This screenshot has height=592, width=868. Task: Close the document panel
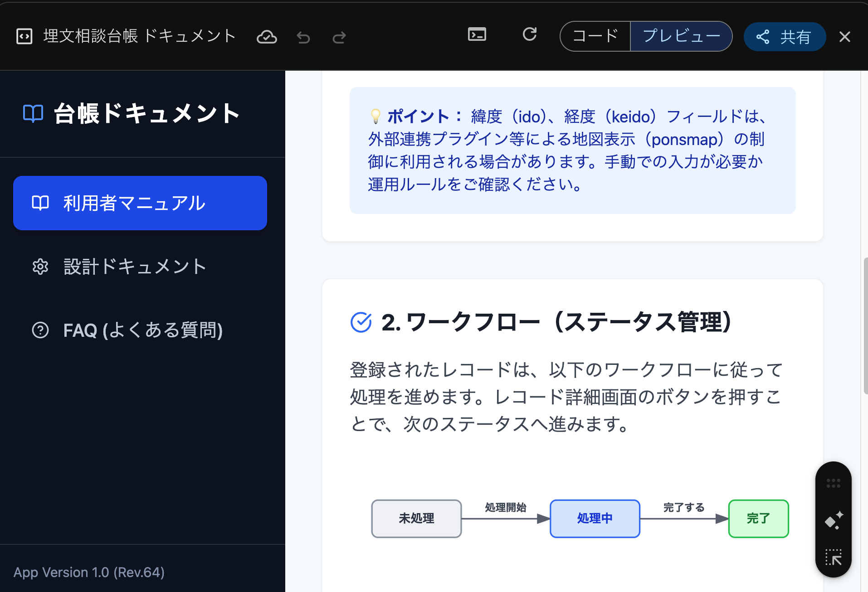tap(845, 37)
